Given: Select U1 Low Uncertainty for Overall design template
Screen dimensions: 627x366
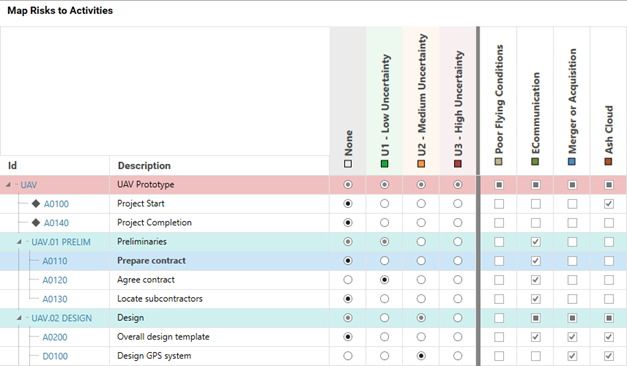Looking at the screenshot, I should pyautogui.click(x=385, y=337).
